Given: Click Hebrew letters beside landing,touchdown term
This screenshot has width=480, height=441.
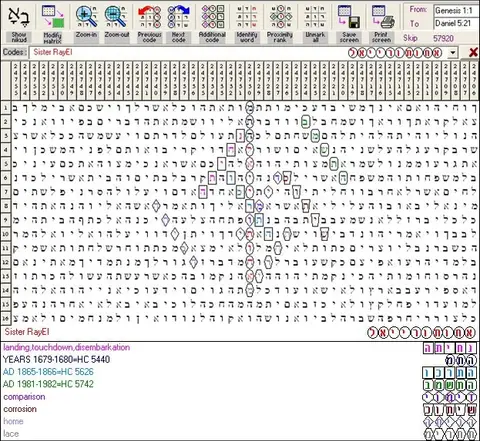Looking at the screenshot, I should tap(450, 348).
